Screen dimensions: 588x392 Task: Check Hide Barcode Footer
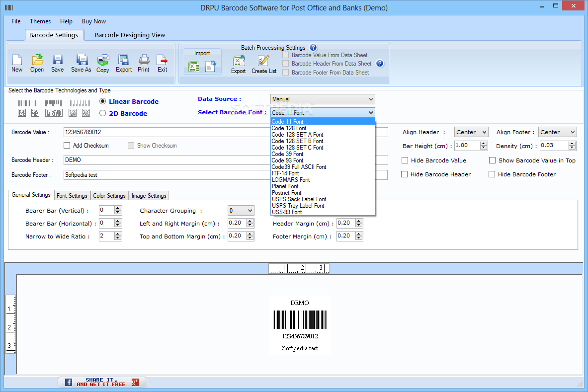(x=492, y=174)
